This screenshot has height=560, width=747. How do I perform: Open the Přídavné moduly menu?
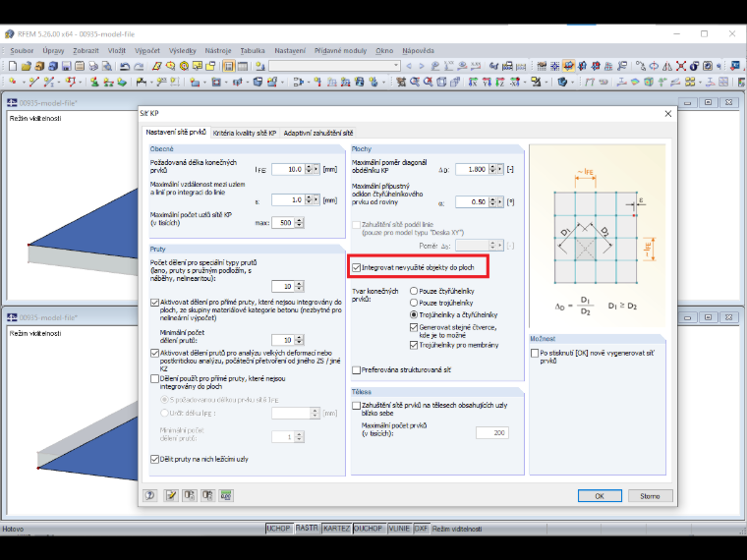point(341,50)
